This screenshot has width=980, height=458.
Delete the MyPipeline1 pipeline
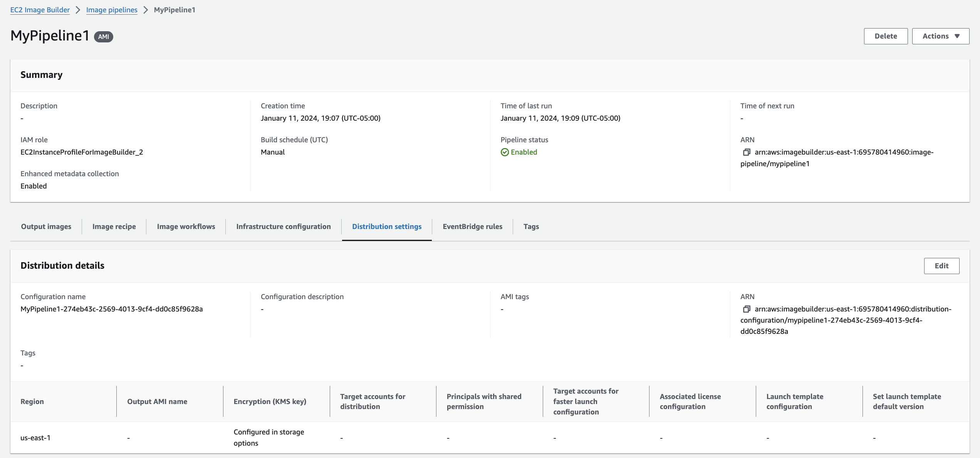click(x=886, y=36)
